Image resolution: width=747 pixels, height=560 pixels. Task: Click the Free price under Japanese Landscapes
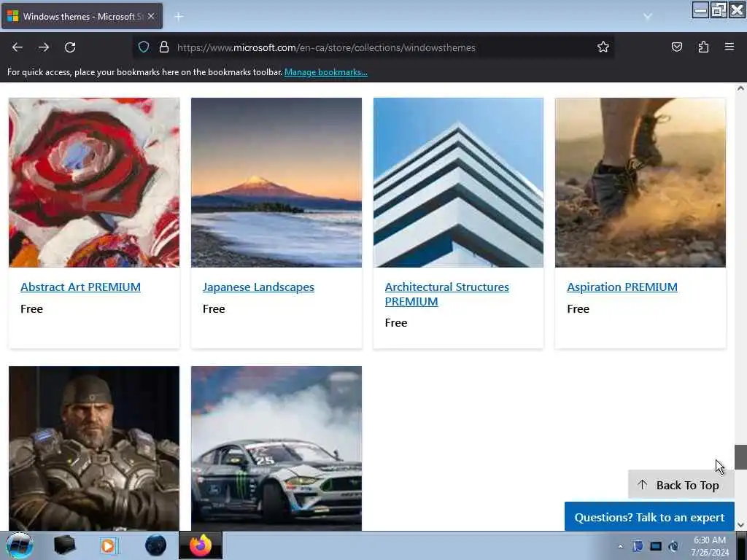pyautogui.click(x=214, y=308)
